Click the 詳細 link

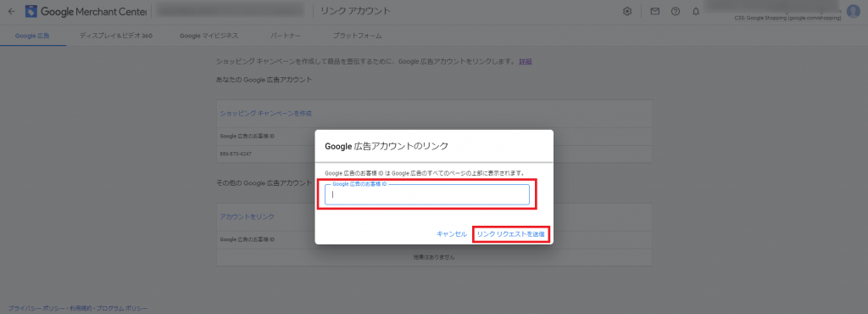pyautogui.click(x=526, y=61)
